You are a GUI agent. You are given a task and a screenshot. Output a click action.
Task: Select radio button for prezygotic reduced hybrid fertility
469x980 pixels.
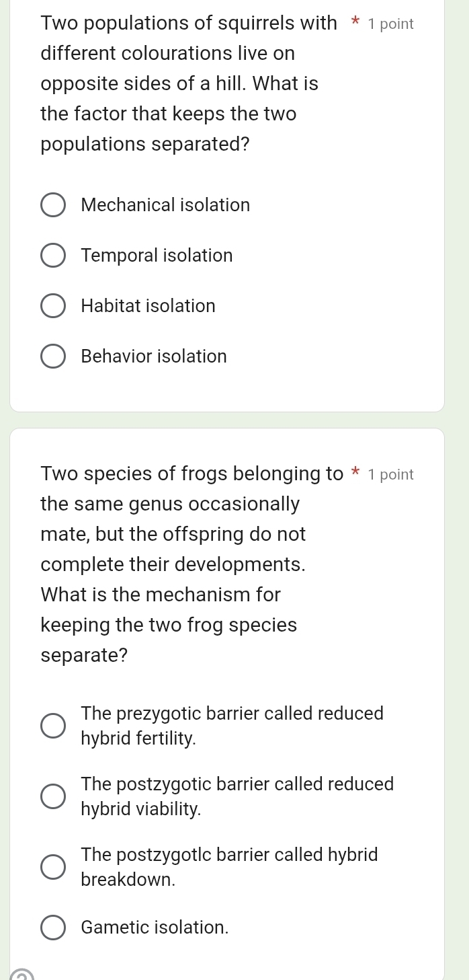click(x=54, y=726)
